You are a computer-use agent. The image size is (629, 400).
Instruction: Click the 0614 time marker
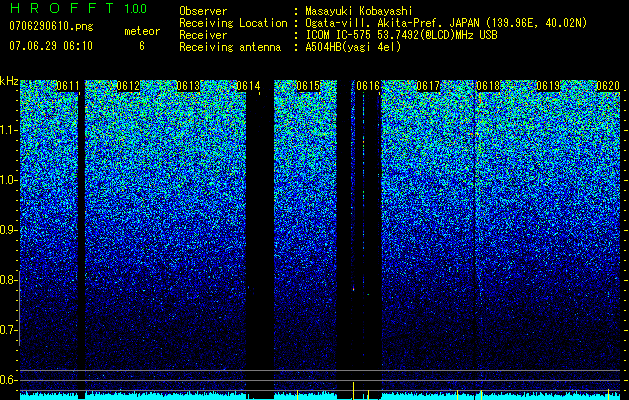point(248,86)
